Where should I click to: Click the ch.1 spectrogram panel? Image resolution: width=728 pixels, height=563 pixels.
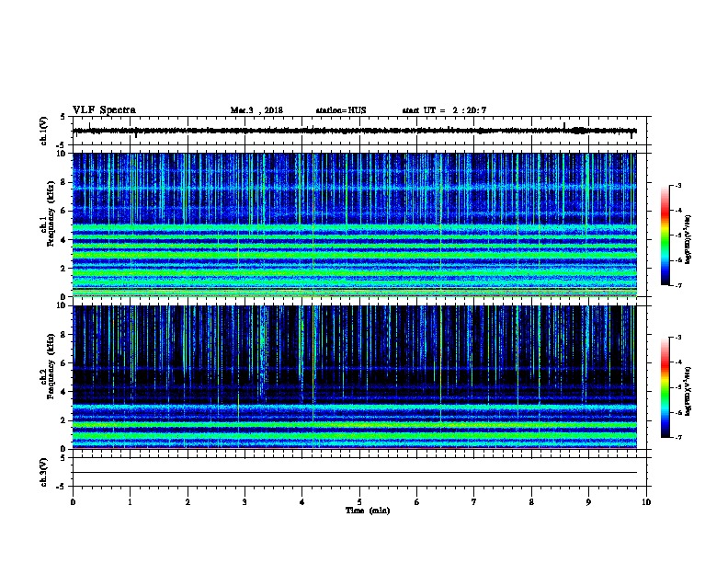pos(355,224)
